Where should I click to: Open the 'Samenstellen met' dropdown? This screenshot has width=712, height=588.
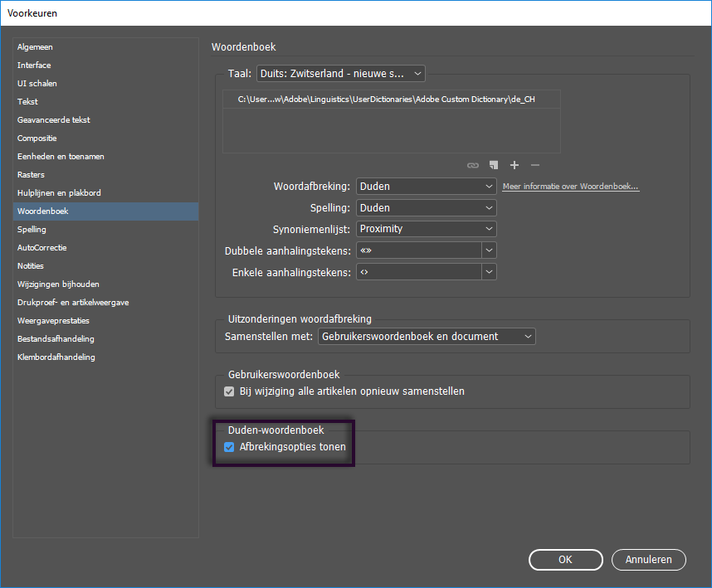427,337
